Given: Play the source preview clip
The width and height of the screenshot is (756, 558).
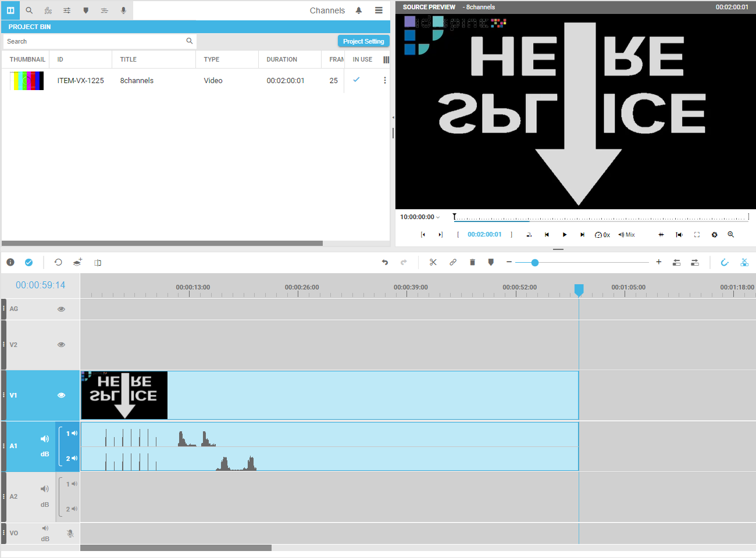Looking at the screenshot, I should [x=564, y=235].
